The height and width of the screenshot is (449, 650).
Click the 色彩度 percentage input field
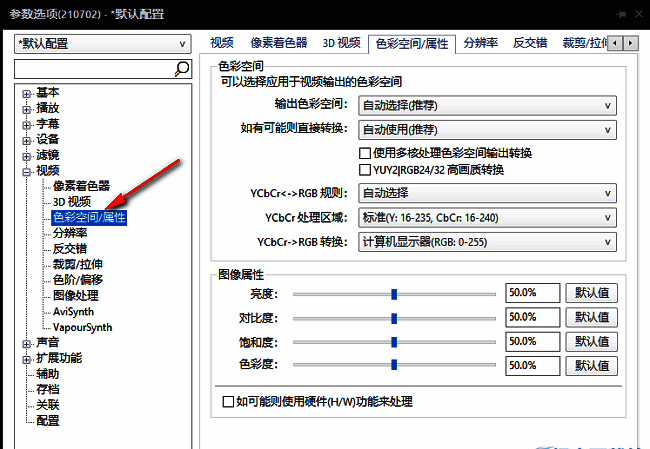coord(532,366)
